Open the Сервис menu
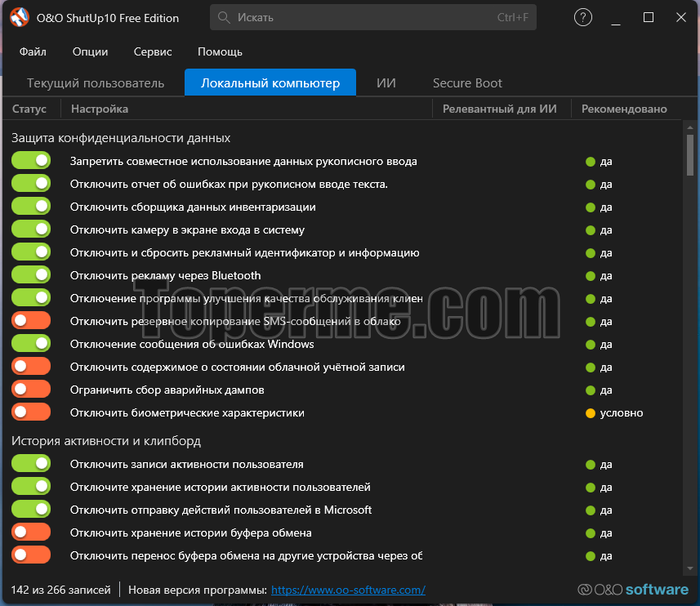This screenshot has width=700, height=606. pos(153,51)
